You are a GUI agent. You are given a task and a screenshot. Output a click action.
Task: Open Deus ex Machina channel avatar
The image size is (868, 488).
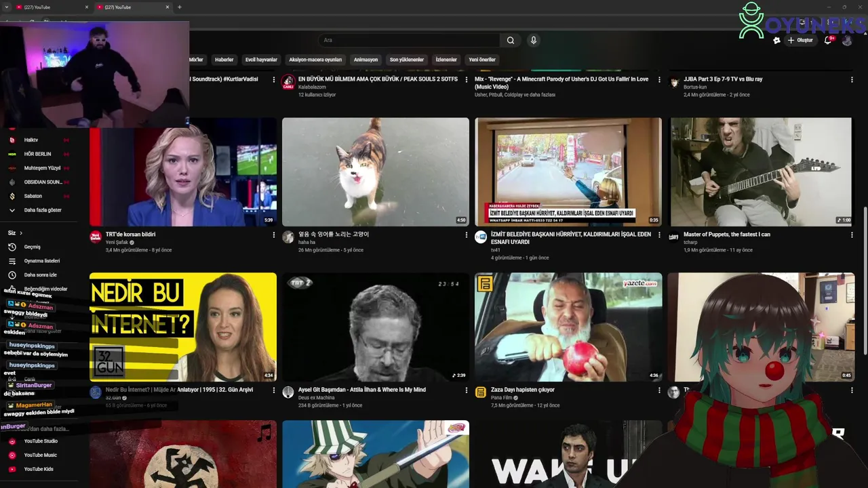tap(288, 392)
